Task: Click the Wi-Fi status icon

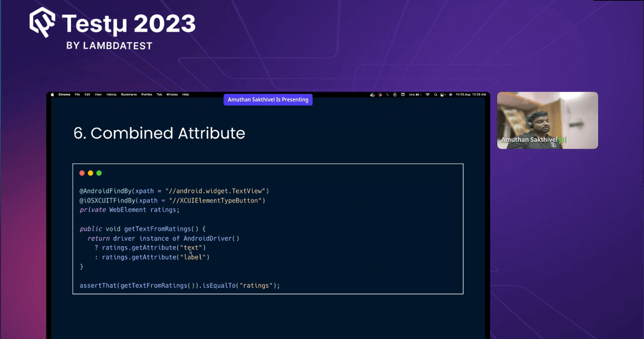Action: coord(427,95)
